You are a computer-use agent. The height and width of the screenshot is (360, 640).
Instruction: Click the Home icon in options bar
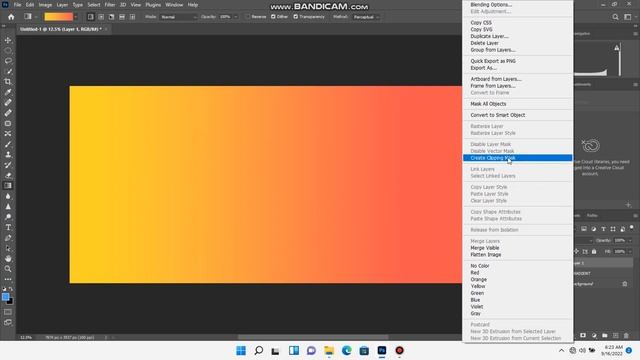(x=11, y=17)
